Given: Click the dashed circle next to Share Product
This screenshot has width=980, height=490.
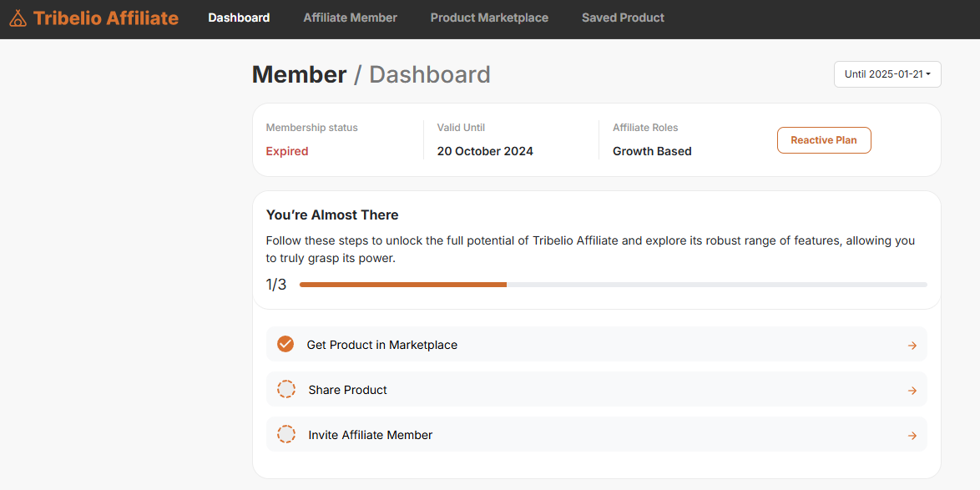Looking at the screenshot, I should pyautogui.click(x=286, y=390).
